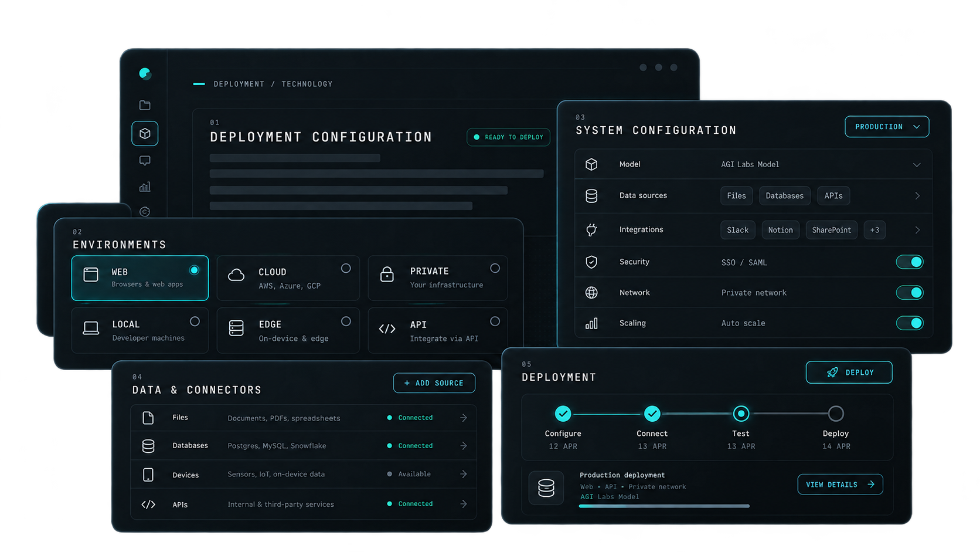Disable the Auto scale switch
Viewport: 980px width, 552px height.
[910, 323]
